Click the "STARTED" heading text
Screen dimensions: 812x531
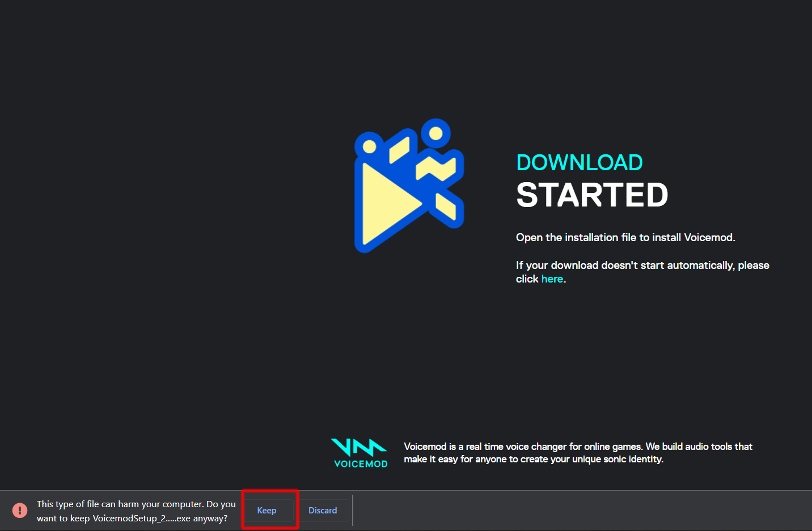point(592,195)
